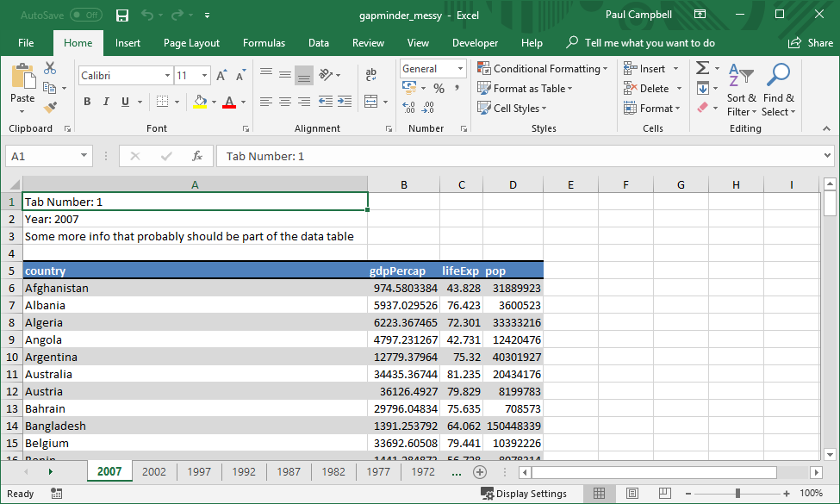The image size is (840, 504).
Task: Expand Cell Styles menu
Action: (512, 109)
